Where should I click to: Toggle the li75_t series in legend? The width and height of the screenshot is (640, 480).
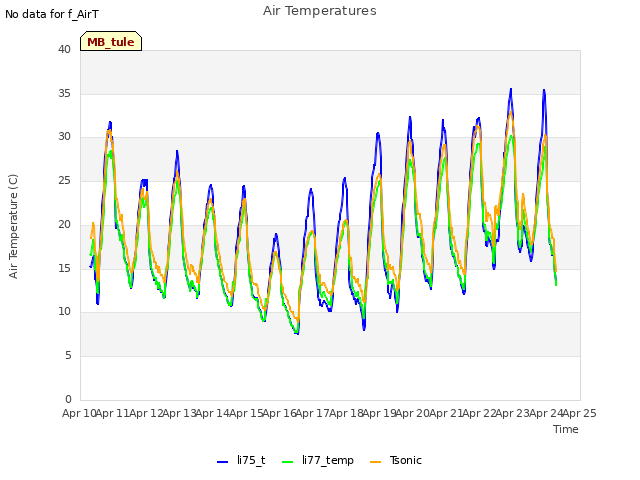tap(241, 460)
